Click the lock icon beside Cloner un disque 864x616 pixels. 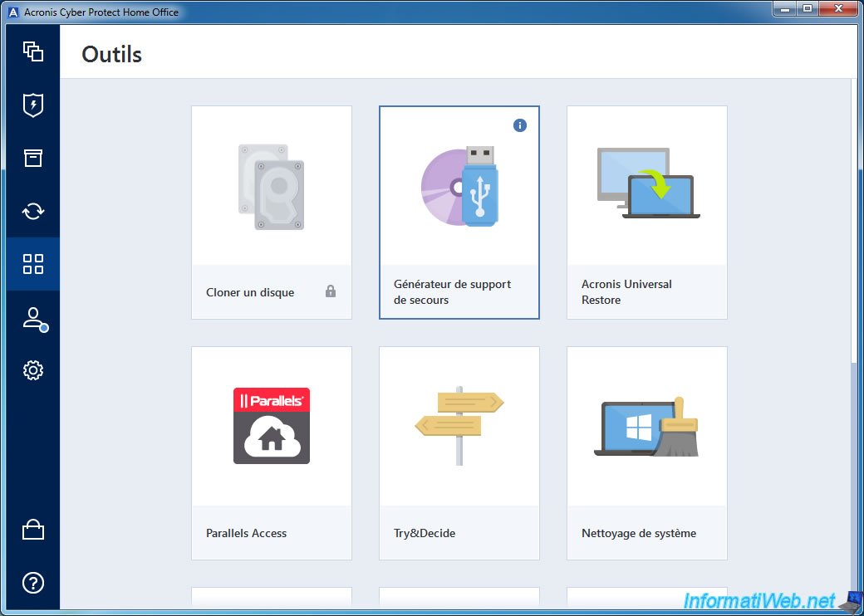331,291
